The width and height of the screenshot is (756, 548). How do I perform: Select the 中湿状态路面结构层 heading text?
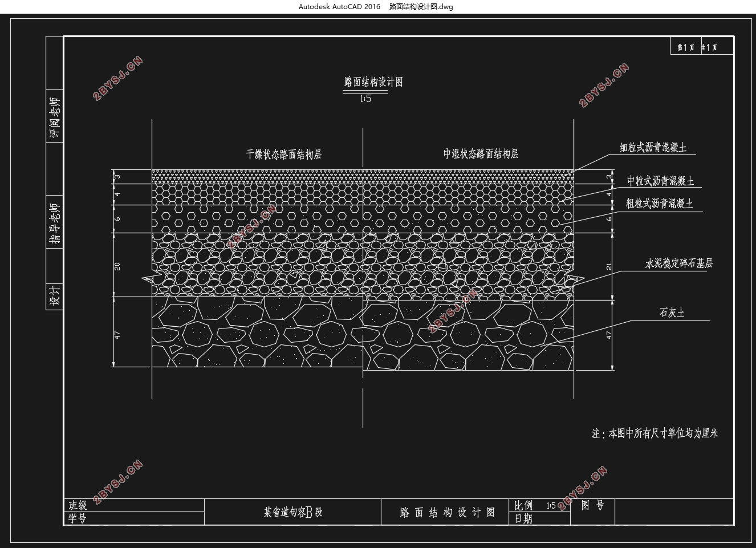481,153
